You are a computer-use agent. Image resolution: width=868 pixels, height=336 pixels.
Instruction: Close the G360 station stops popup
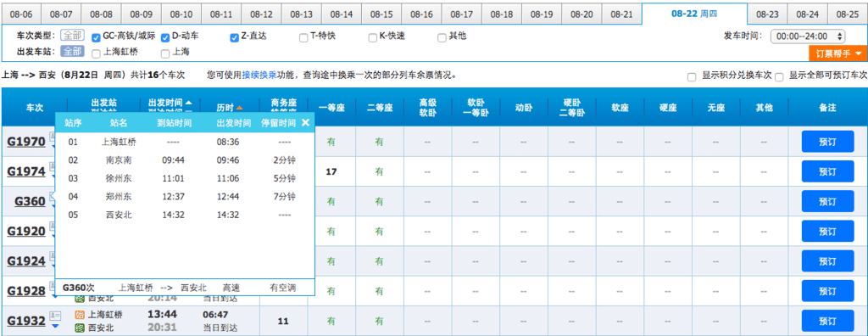(305, 123)
